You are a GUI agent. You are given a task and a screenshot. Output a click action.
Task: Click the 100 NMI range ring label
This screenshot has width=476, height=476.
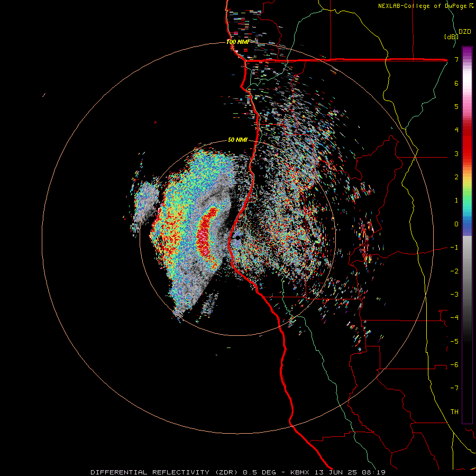(x=237, y=42)
